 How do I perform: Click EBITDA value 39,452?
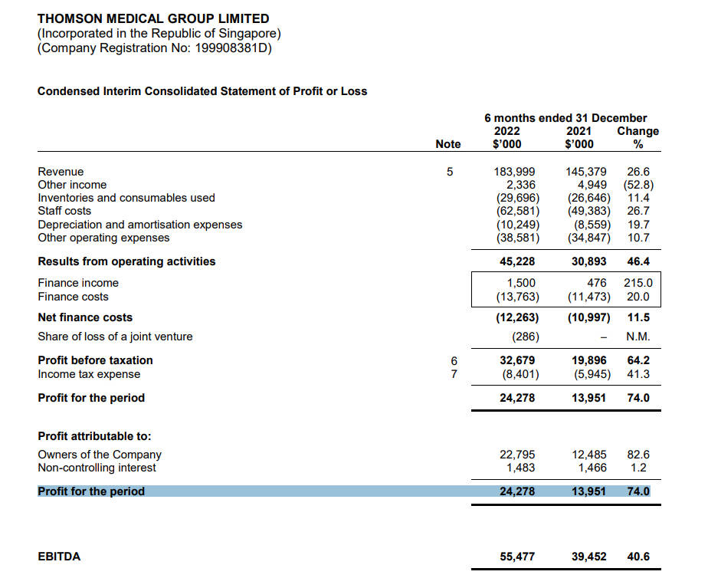(x=588, y=557)
